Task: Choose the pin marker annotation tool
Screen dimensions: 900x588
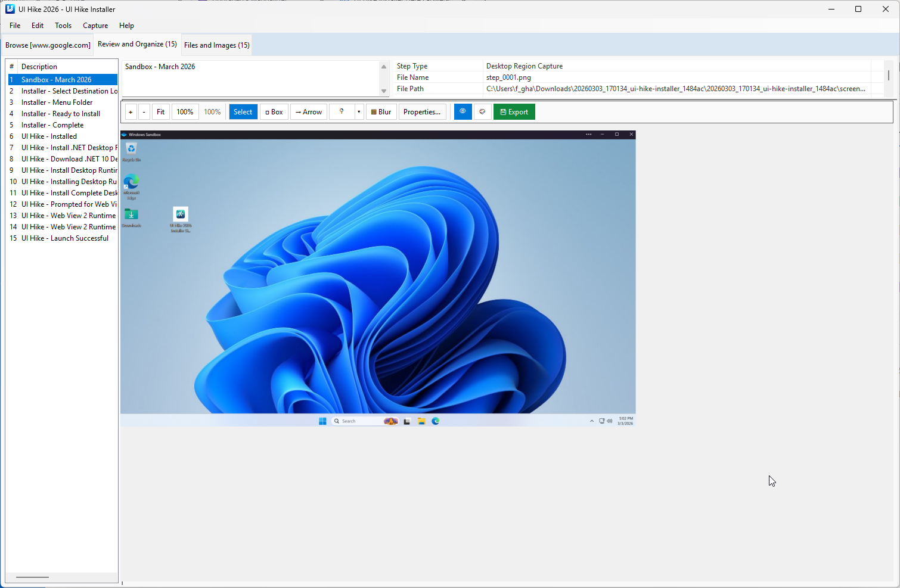Action: click(342, 112)
